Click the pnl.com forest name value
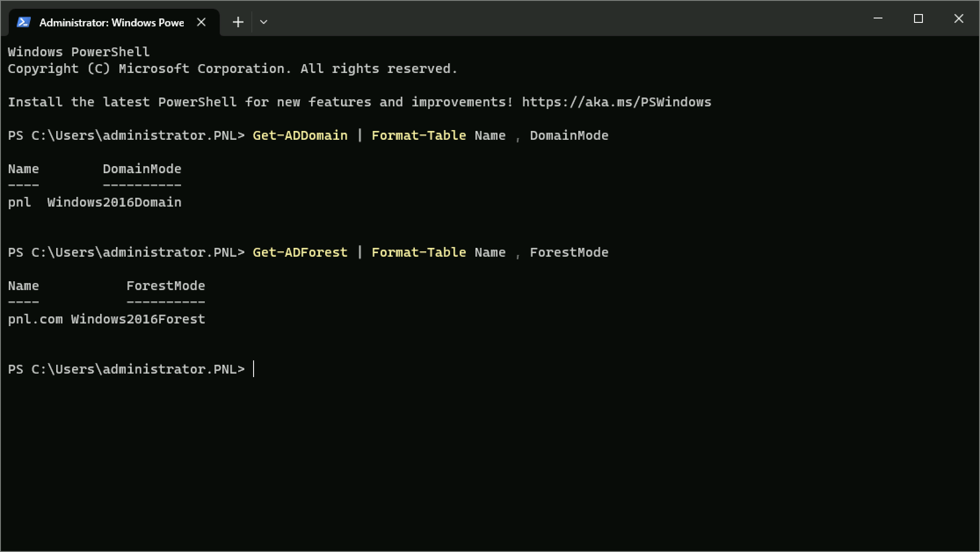 pyautogui.click(x=35, y=320)
